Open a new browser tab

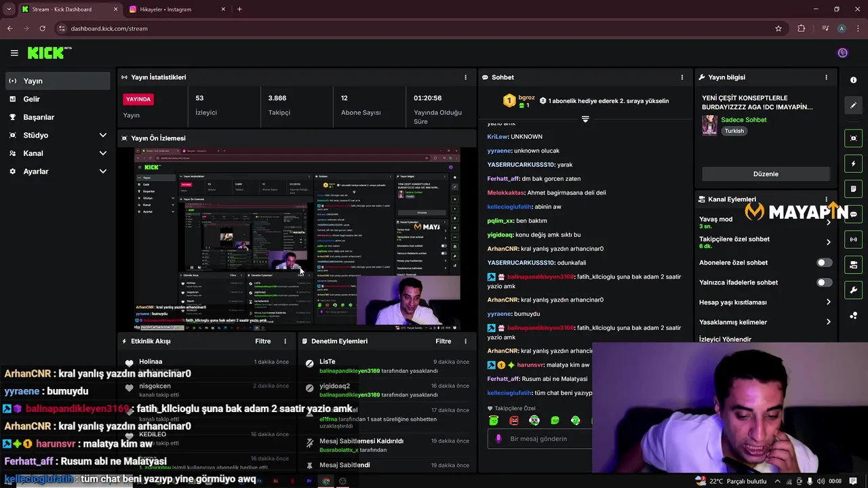pos(239,9)
